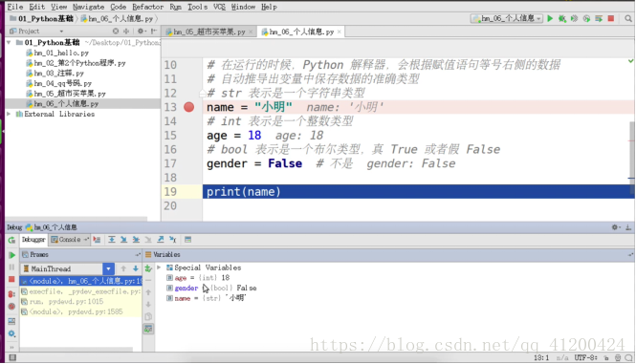
Task: Open Navigate menu
Action: click(x=88, y=7)
